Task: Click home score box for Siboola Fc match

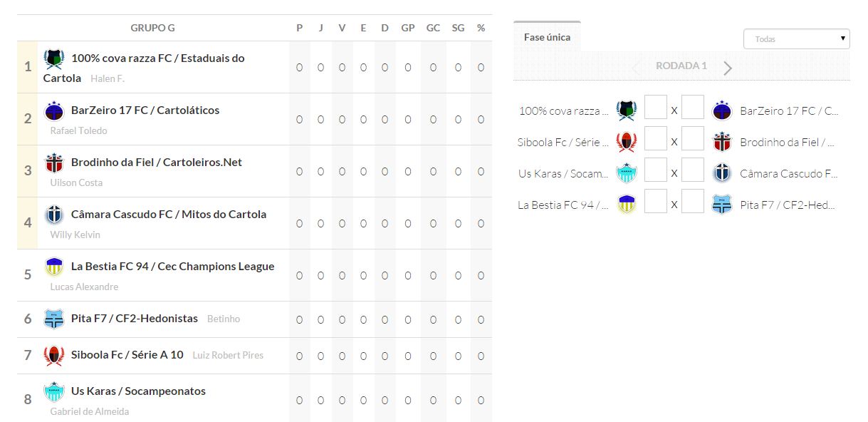Action: coord(655,139)
